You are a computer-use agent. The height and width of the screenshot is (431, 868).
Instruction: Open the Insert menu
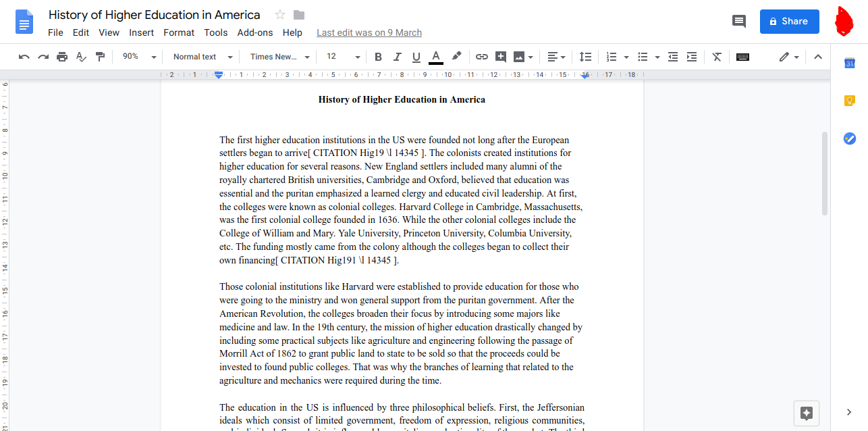tap(142, 32)
